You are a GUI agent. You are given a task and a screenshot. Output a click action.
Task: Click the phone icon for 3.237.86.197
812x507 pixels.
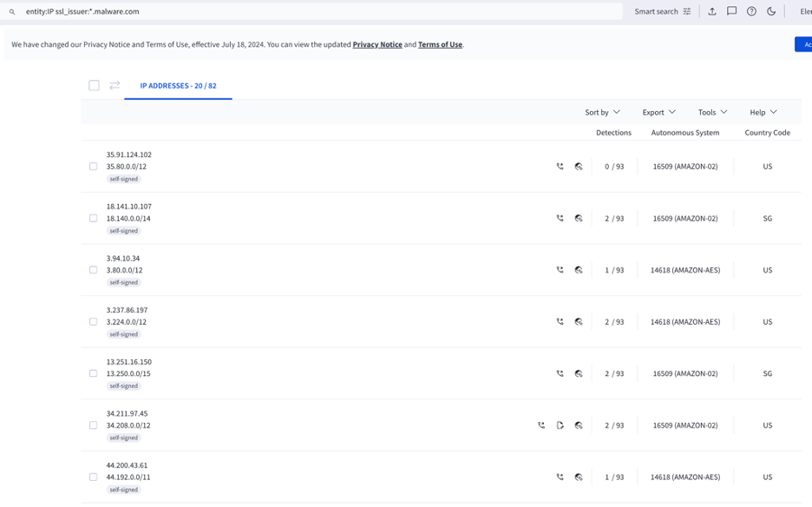560,321
